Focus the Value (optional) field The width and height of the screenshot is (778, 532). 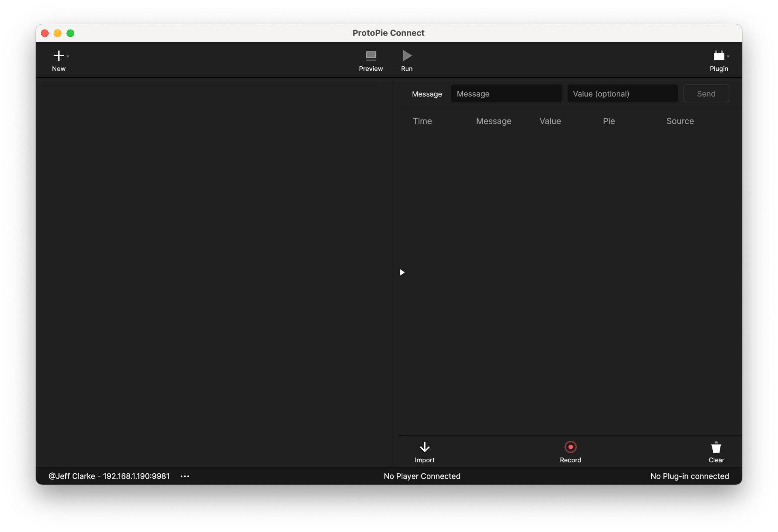(622, 94)
